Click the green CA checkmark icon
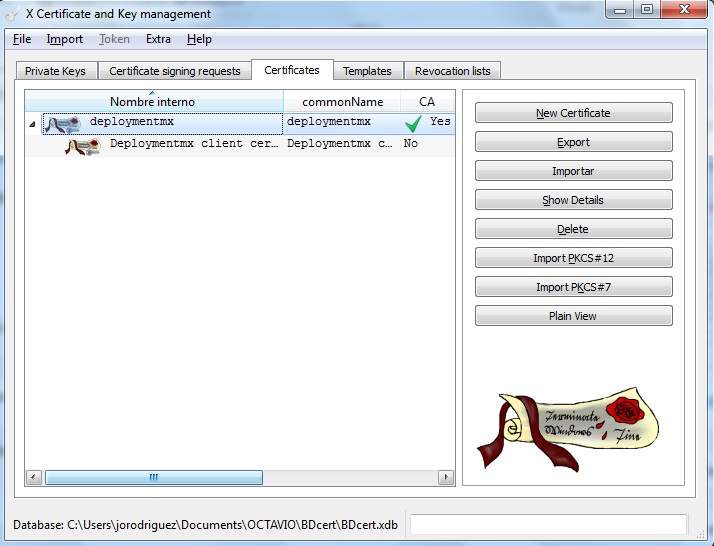 (x=413, y=124)
